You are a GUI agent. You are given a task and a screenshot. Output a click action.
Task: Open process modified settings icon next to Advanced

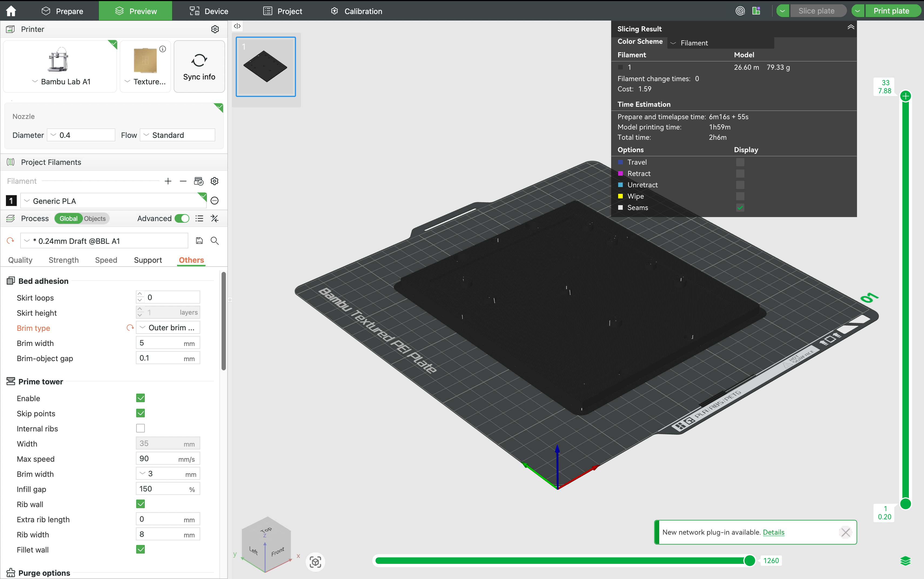pyautogui.click(x=215, y=218)
